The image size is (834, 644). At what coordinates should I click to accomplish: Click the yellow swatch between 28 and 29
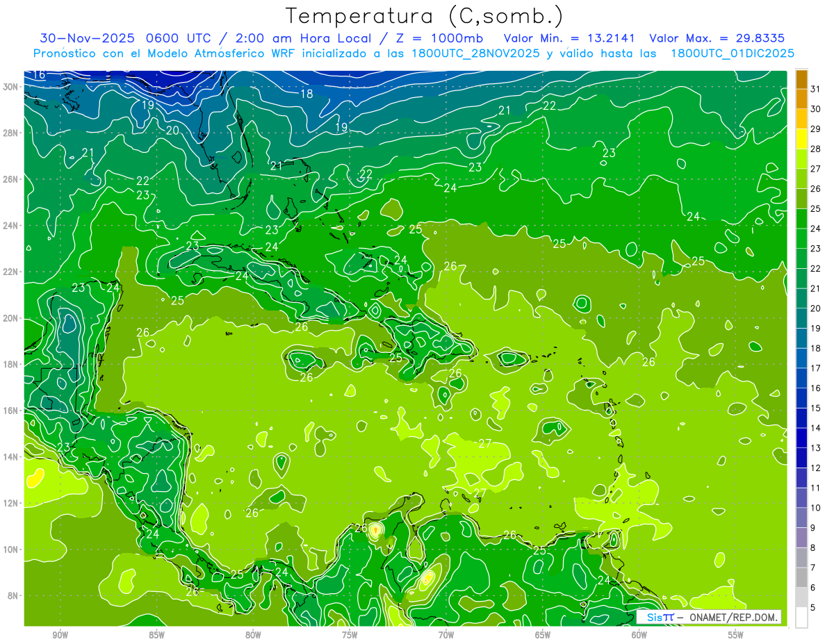coord(801,139)
